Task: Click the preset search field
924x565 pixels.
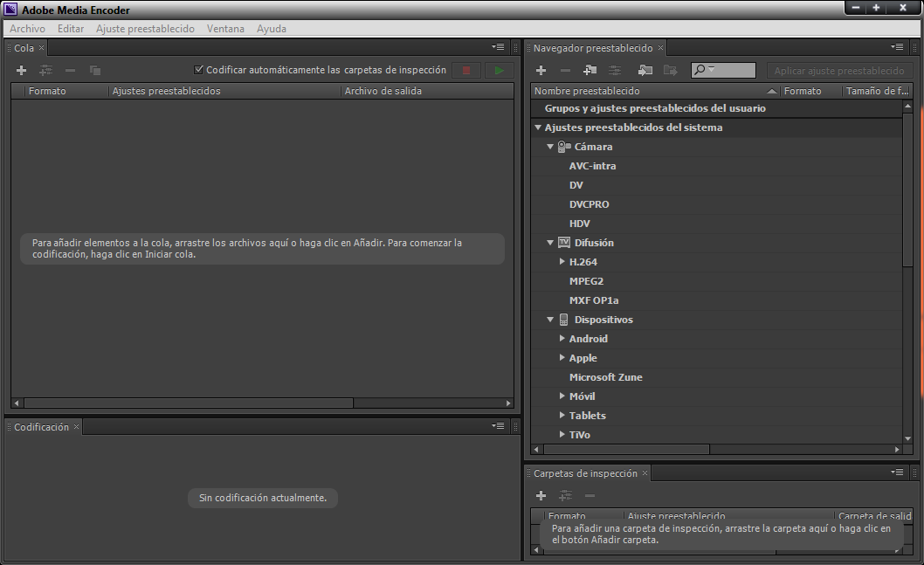Action: coord(723,70)
